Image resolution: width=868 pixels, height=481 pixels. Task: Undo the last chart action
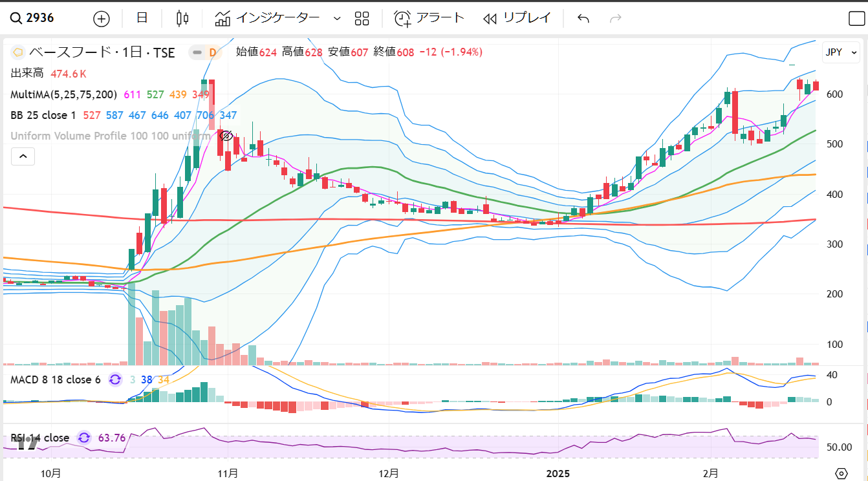coord(583,18)
